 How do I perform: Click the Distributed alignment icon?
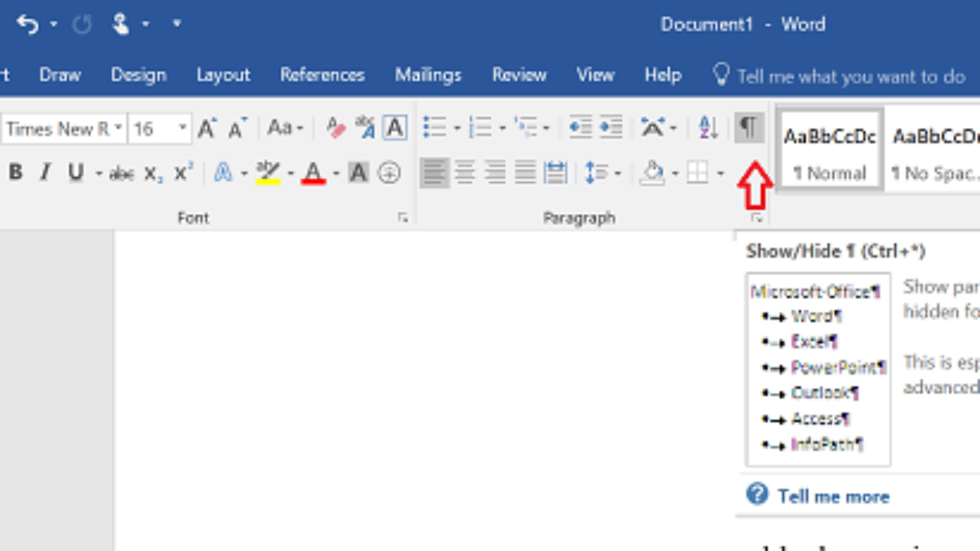click(556, 172)
